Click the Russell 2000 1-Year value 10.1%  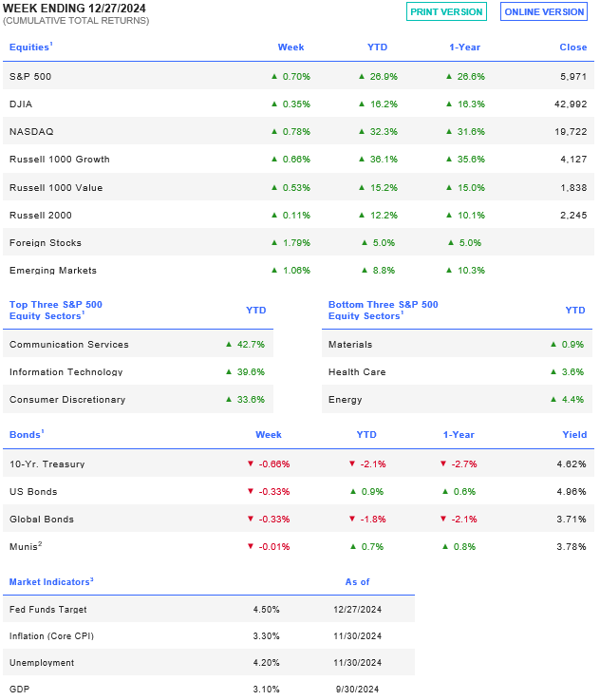pos(471,216)
